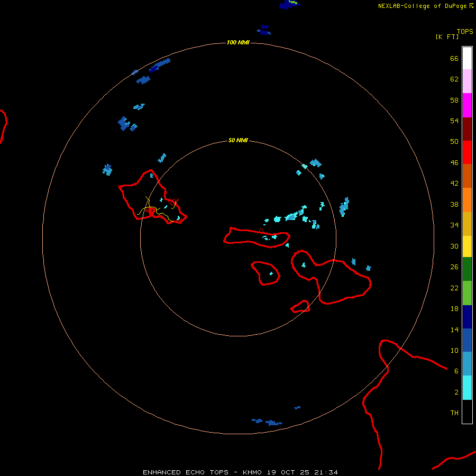This screenshot has height=476, width=476.
Task: Click the dark blue echo at top edge
Action: coord(290,4)
